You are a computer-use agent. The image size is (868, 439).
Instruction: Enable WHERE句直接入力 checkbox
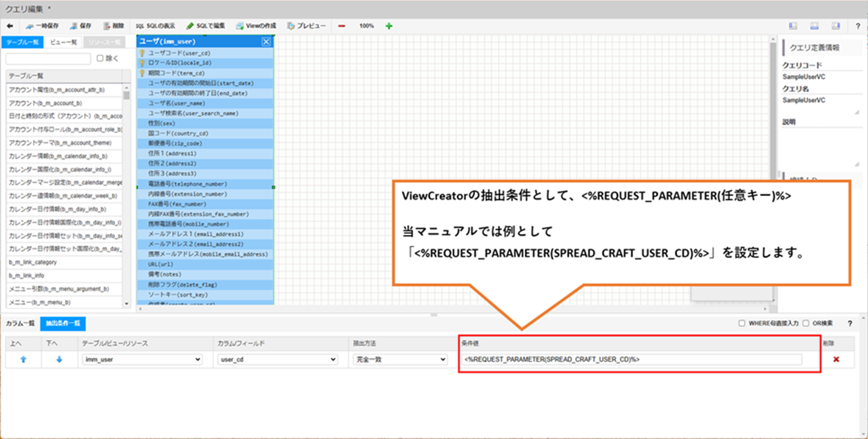point(742,323)
